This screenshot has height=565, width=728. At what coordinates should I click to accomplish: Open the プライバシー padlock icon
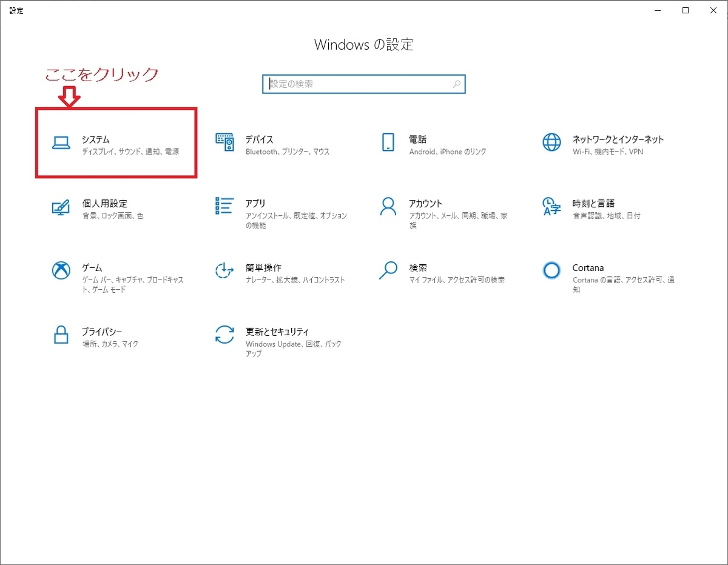tap(61, 335)
